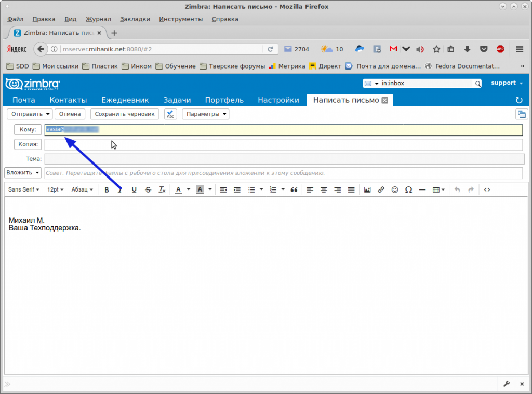532x394 pixels.
Task: Bookmark this page with the star
Action: pyautogui.click(x=436, y=49)
